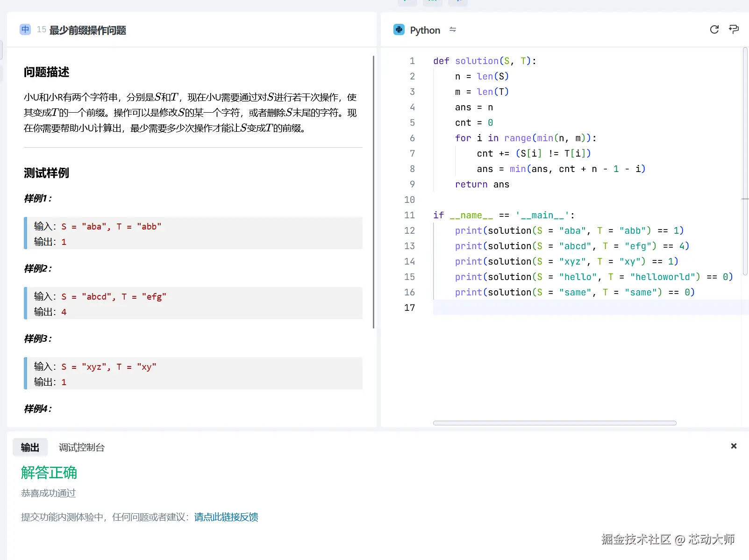Click the 中 difficulty badge near problem title
Screen dimensions: 749x560
coord(25,29)
